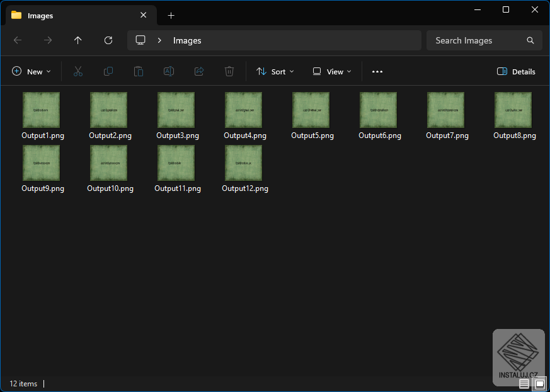
Task: Add a new tab with plus button
Action: click(171, 16)
